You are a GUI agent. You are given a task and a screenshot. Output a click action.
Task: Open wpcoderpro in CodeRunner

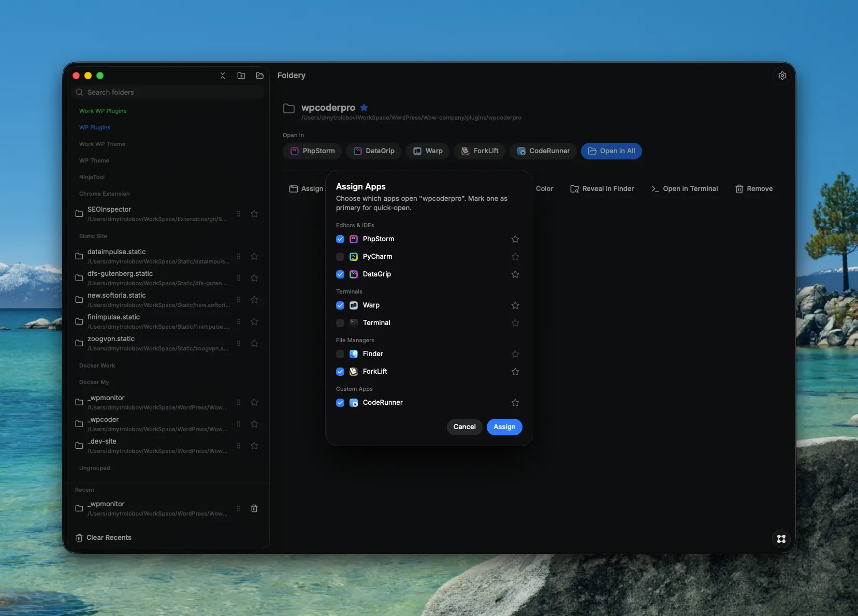click(543, 151)
